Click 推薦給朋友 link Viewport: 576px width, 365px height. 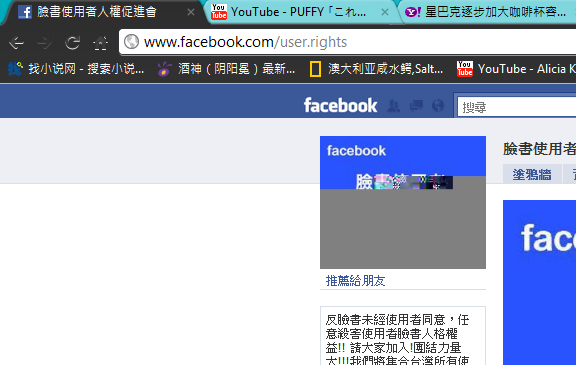coord(355,281)
